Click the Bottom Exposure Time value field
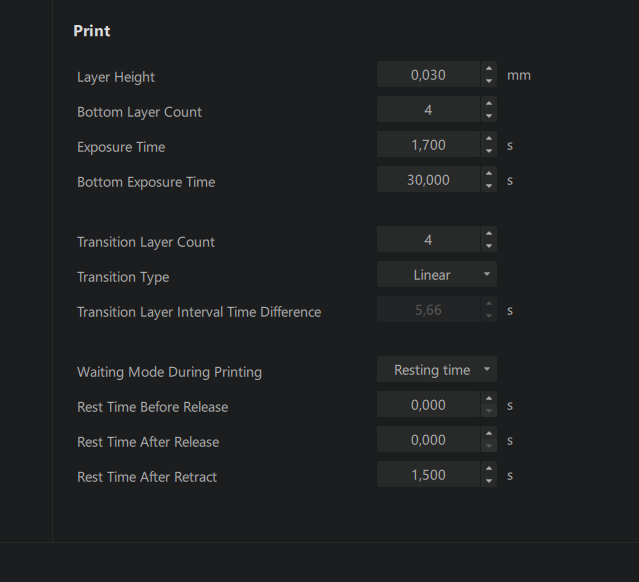The width and height of the screenshot is (639, 582). [x=428, y=179]
